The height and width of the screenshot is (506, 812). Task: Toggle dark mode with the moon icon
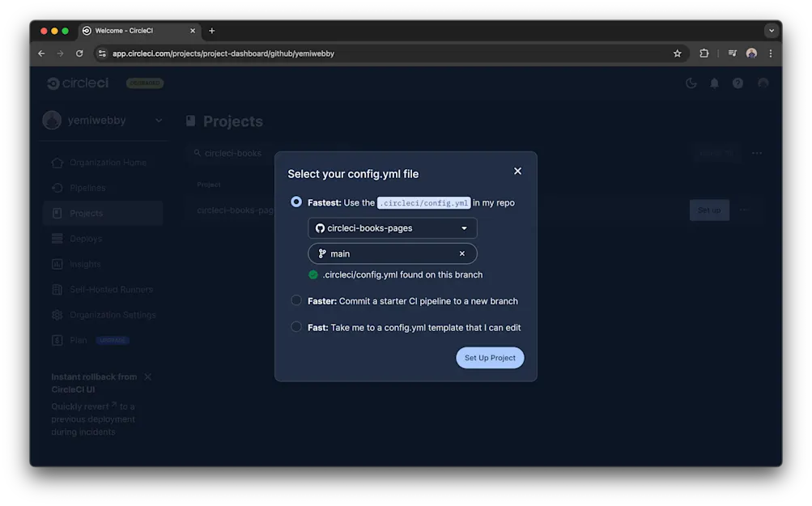691,83
